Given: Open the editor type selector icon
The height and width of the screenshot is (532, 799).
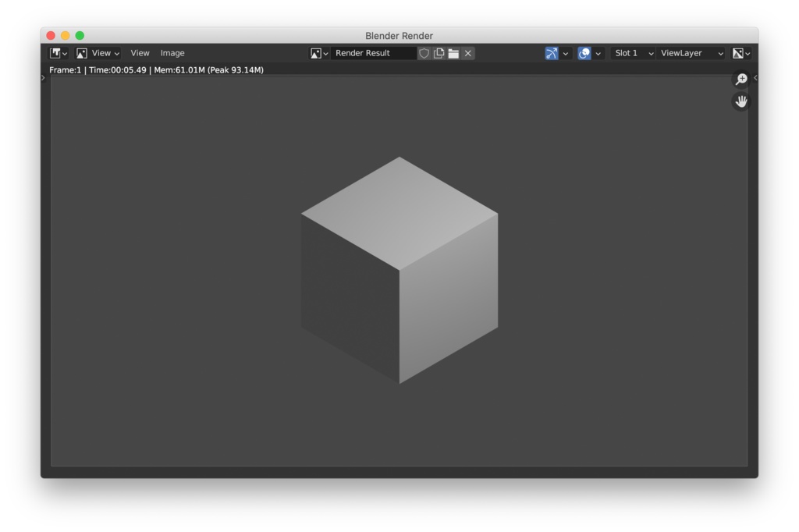Looking at the screenshot, I should (56, 53).
